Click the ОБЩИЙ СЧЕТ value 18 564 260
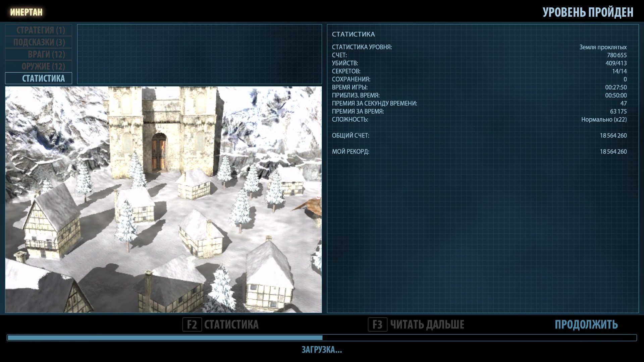644x362 pixels. pos(613,136)
